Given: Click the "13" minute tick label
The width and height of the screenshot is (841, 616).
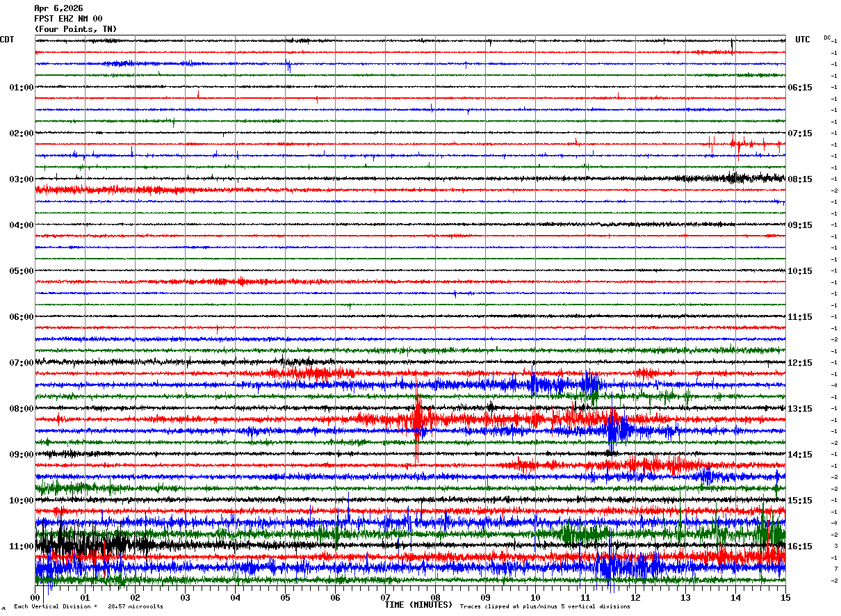Looking at the screenshot, I should [686, 597].
